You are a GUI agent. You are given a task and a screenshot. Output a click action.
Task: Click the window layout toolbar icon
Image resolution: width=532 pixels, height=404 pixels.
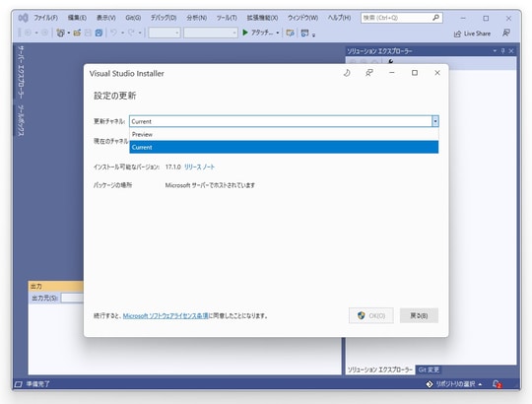tap(305, 33)
